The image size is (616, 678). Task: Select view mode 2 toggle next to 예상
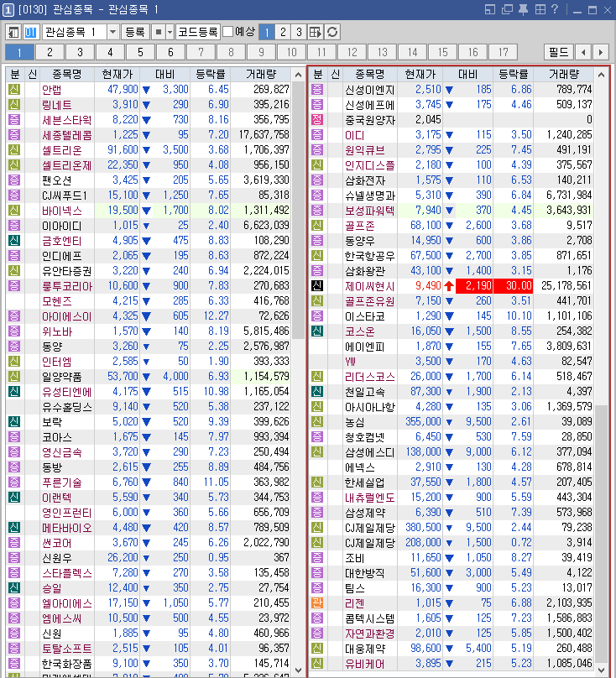click(283, 32)
